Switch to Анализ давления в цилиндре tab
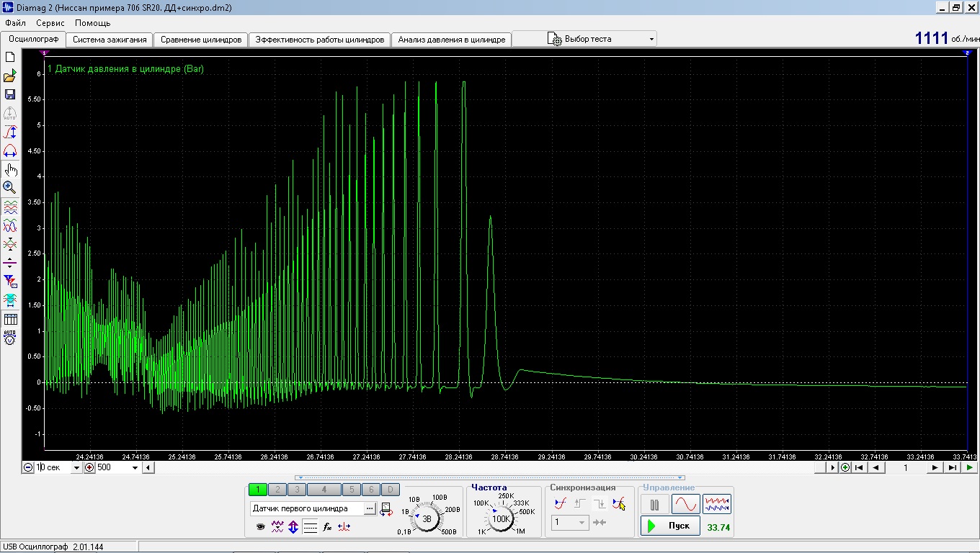The height and width of the screenshot is (553, 980). click(452, 40)
